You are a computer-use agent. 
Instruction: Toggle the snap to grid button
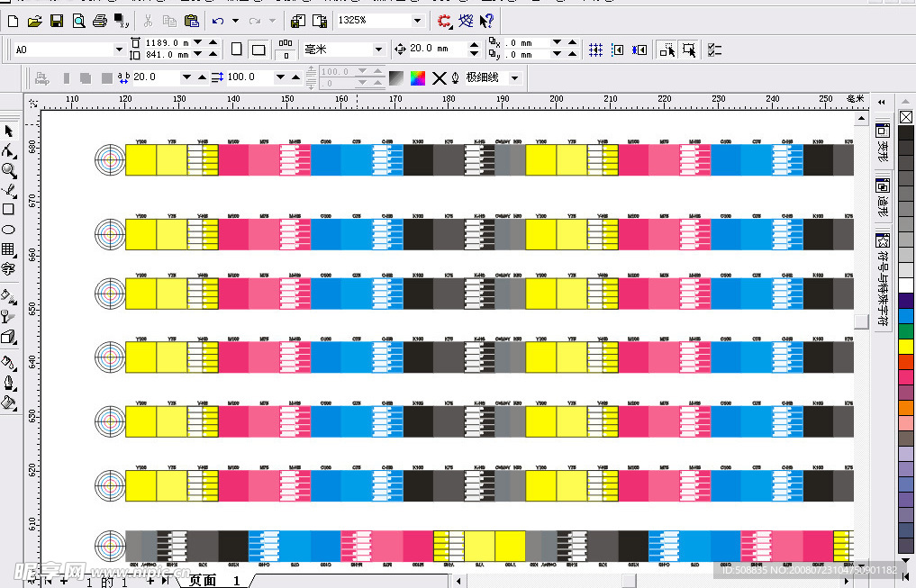[595, 50]
